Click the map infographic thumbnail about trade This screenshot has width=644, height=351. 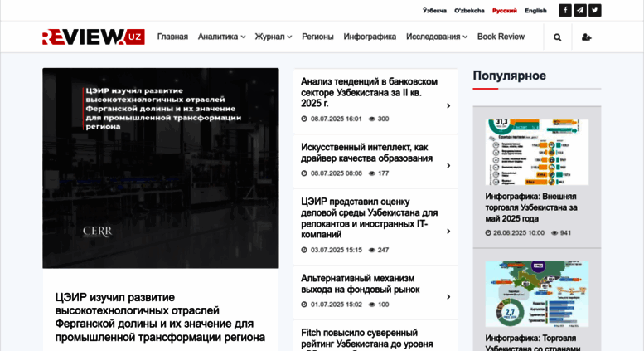pos(537,294)
